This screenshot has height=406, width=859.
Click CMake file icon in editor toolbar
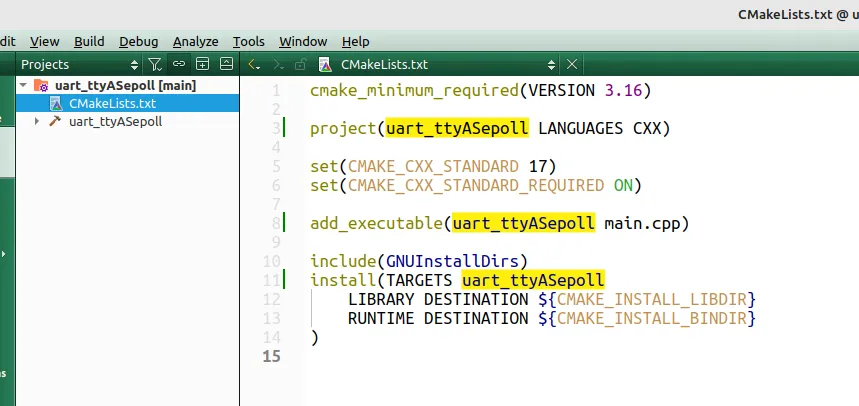coord(325,65)
